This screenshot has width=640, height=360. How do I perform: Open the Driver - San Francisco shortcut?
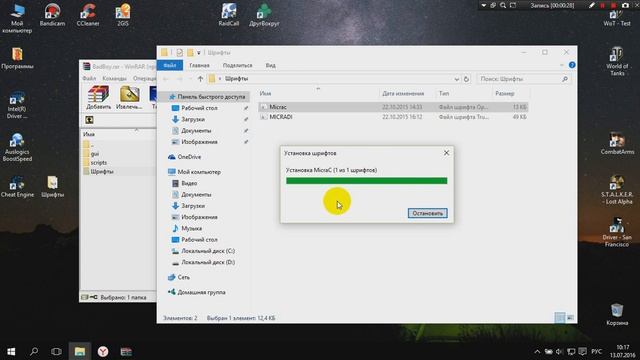click(x=617, y=233)
